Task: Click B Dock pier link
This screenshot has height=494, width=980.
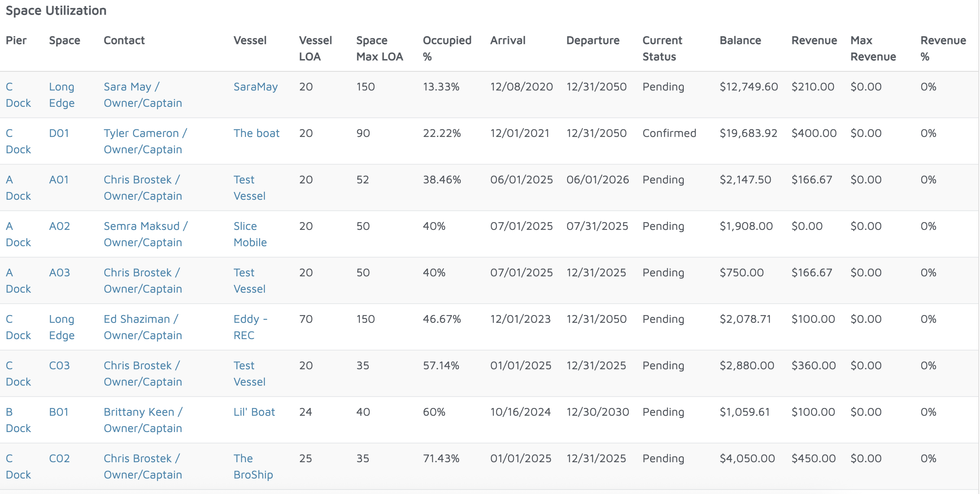Action: [x=18, y=420]
